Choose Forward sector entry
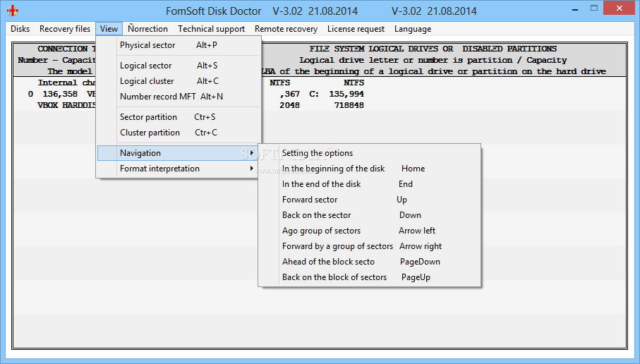The height and width of the screenshot is (364, 640). (x=370, y=200)
